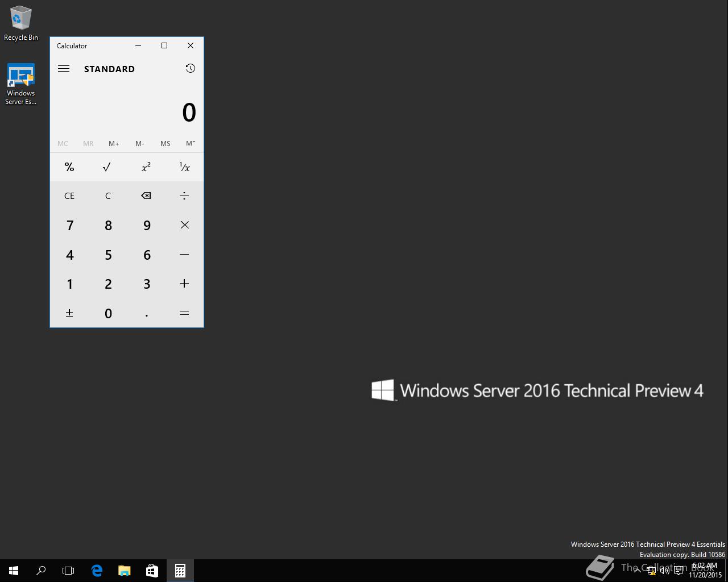Close the Calculator window

[191, 45]
